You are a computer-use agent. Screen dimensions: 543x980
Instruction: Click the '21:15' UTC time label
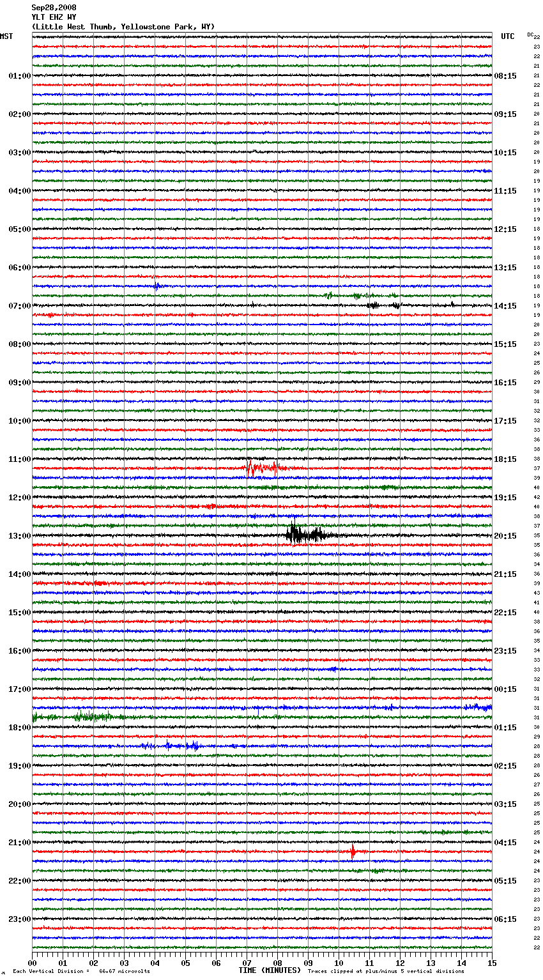click(505, 574)
